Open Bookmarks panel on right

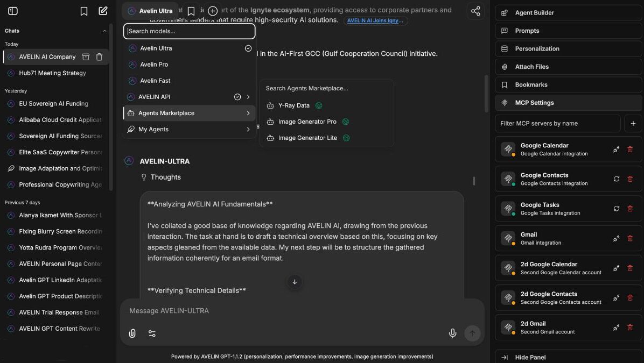tap(569, 85)
